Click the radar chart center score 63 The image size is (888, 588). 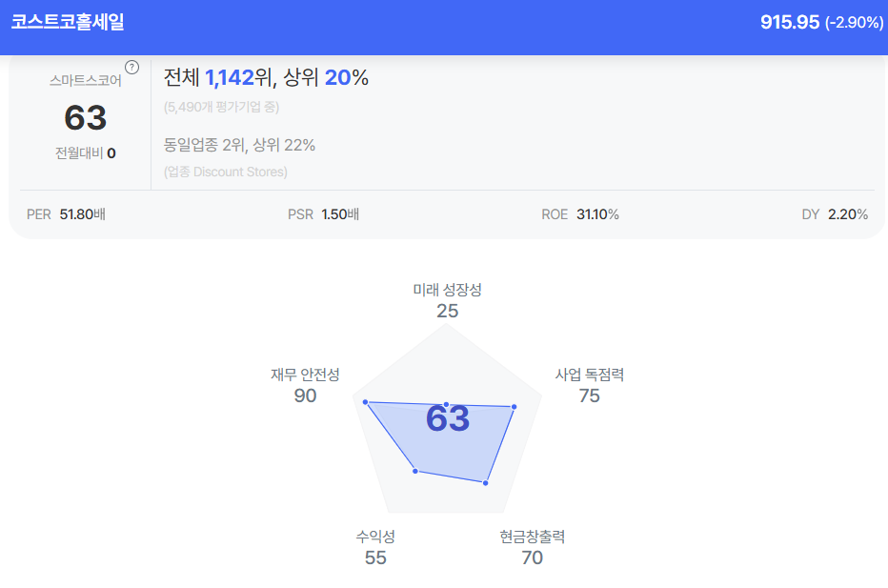pos(448,419)
